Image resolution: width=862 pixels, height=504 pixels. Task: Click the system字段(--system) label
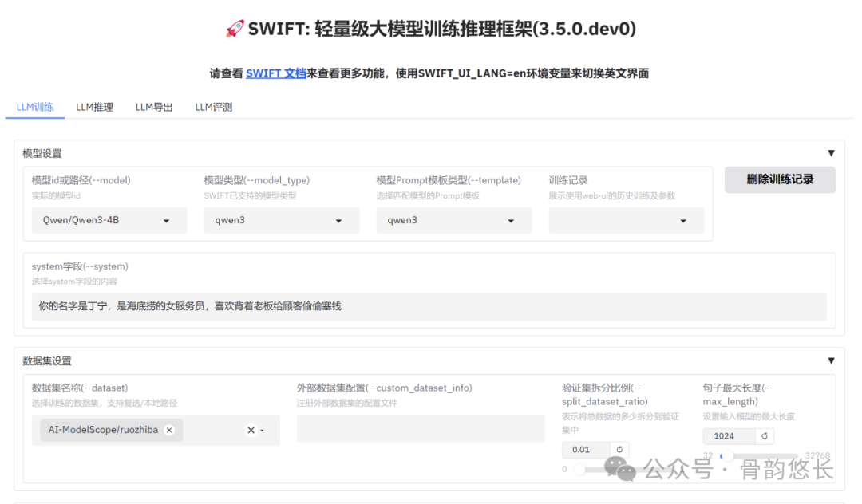point(80,266)
